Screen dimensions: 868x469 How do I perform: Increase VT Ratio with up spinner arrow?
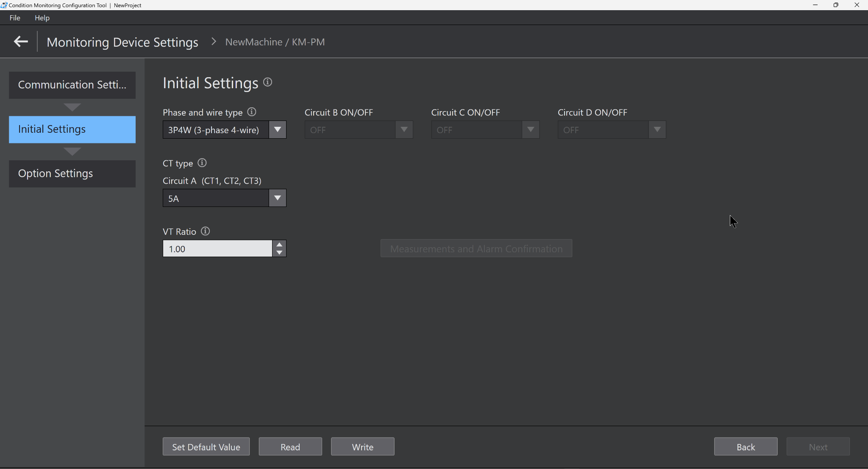click(x=279, y=245)
